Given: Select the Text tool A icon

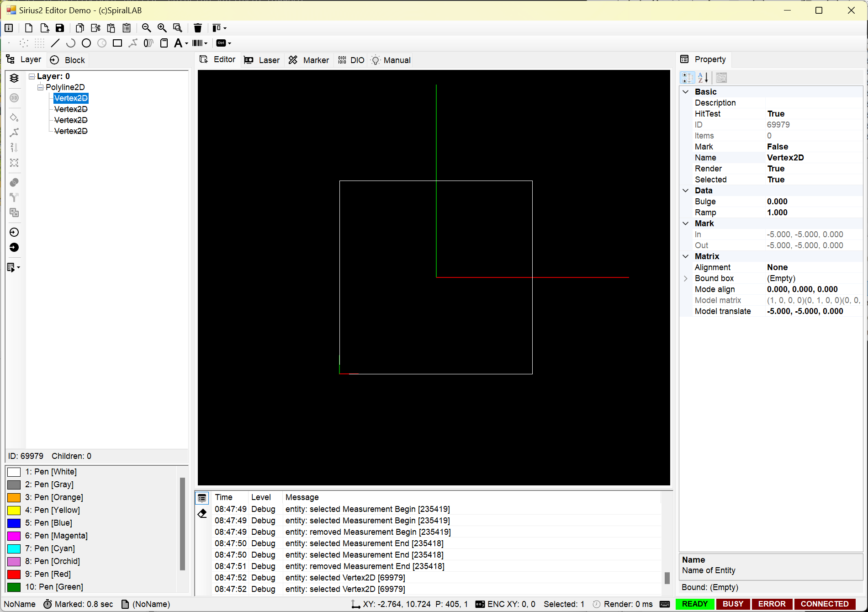Looking at the screenshot, I should [x=178, y=43].
